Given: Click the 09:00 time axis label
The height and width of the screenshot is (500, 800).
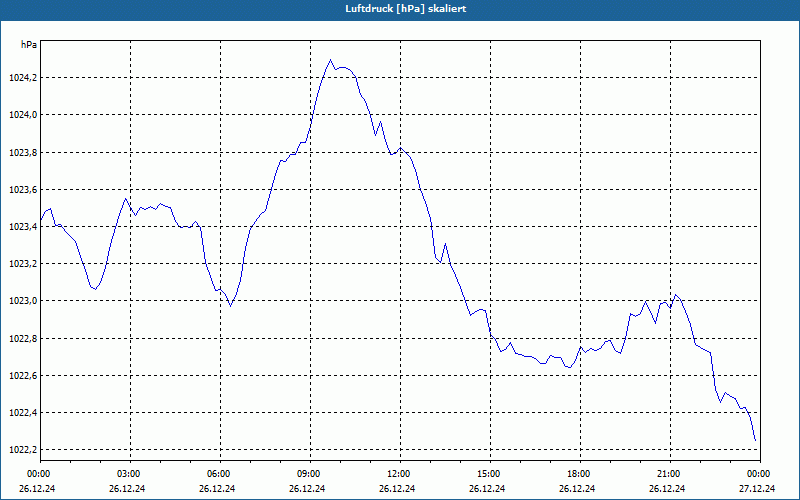Looking at the screenshot, I should click(x=310, y=474).
